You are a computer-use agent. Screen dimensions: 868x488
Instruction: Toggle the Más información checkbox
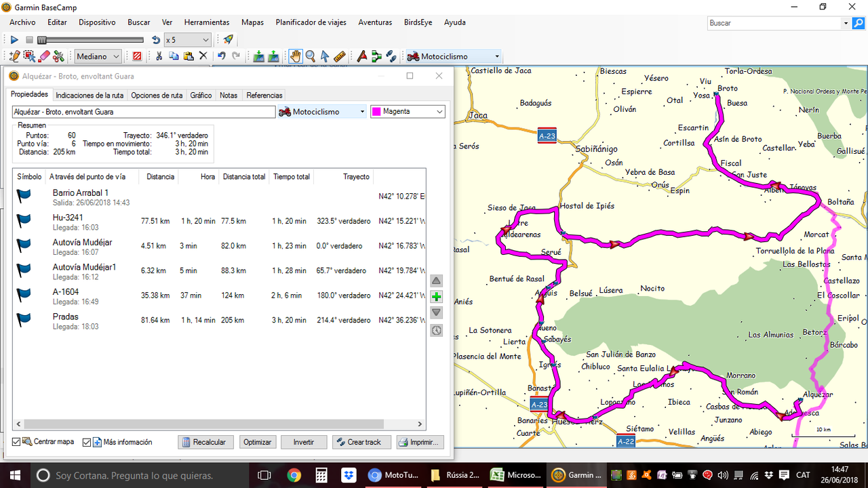[x=87, y=442]
